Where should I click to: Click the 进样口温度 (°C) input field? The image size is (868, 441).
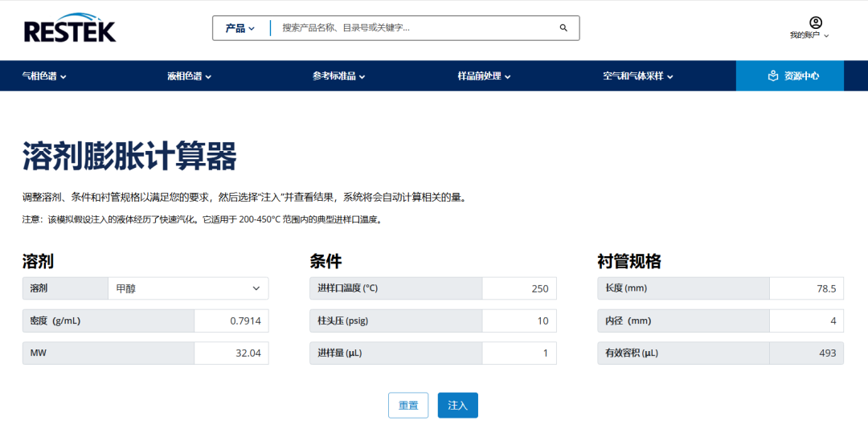coord(519,288)
